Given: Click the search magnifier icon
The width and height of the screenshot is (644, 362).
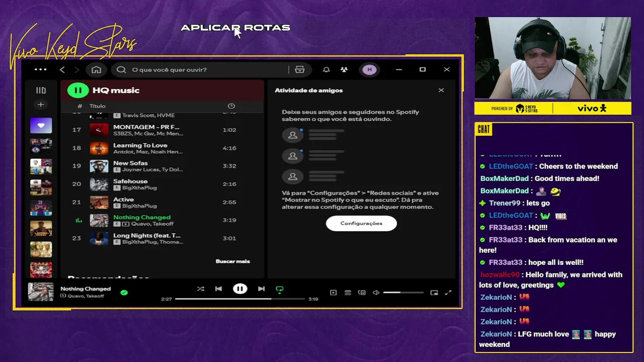Looking at the screenshot, I should pyautogui.click(x=121, y=69).
